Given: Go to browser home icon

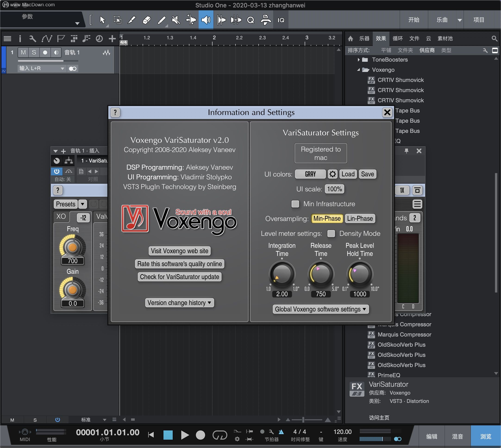Looking at the screenshot, I should (x=351, y=39).
